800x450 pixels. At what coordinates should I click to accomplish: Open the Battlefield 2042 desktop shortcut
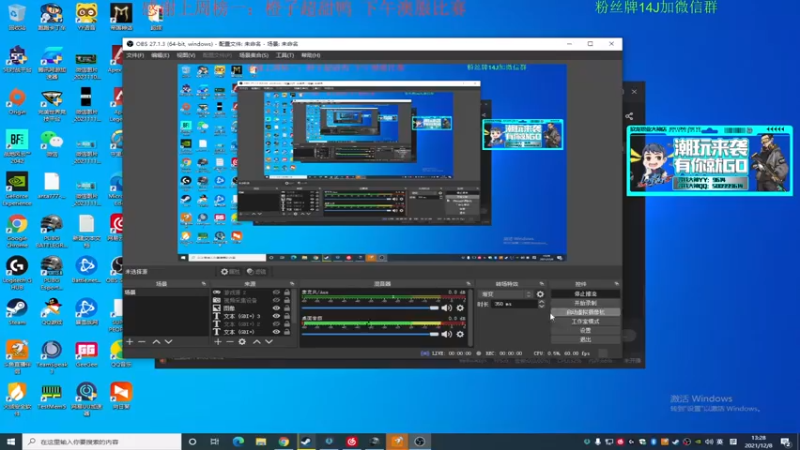17,146
